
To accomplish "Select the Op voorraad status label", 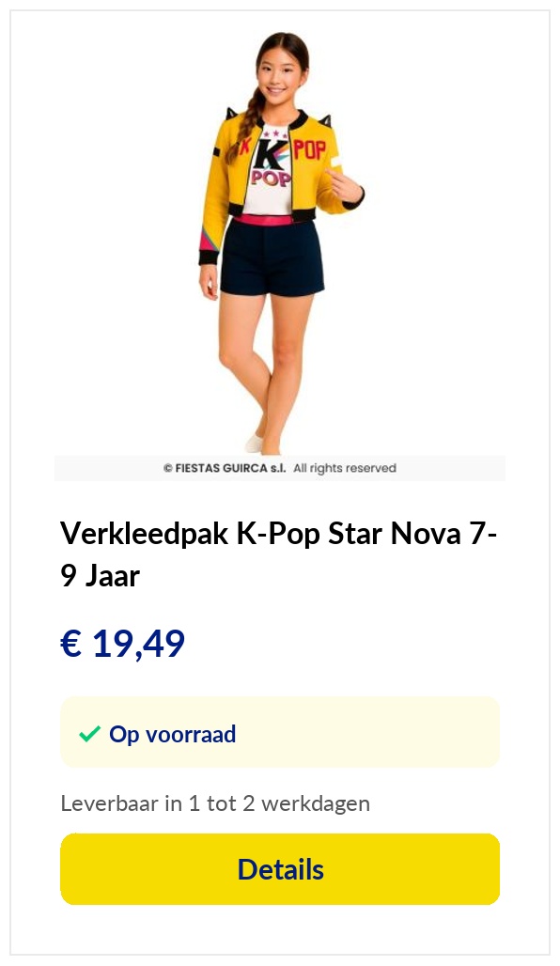I will pyautogui.click(x=173, y=734).
